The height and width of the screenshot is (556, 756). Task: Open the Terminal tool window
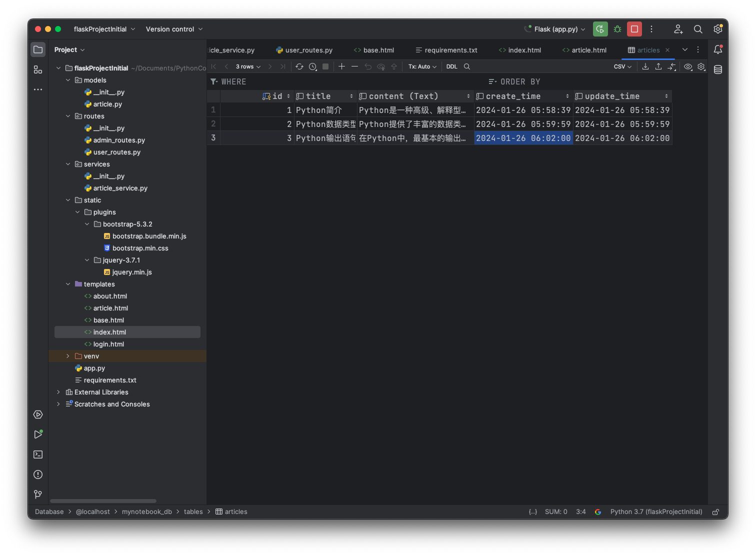click(38, 454)
